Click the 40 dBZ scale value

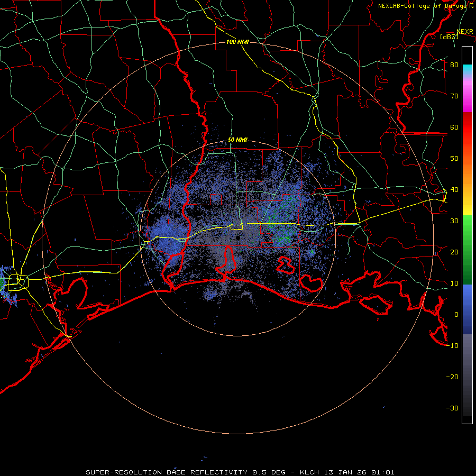click(454, 190)
